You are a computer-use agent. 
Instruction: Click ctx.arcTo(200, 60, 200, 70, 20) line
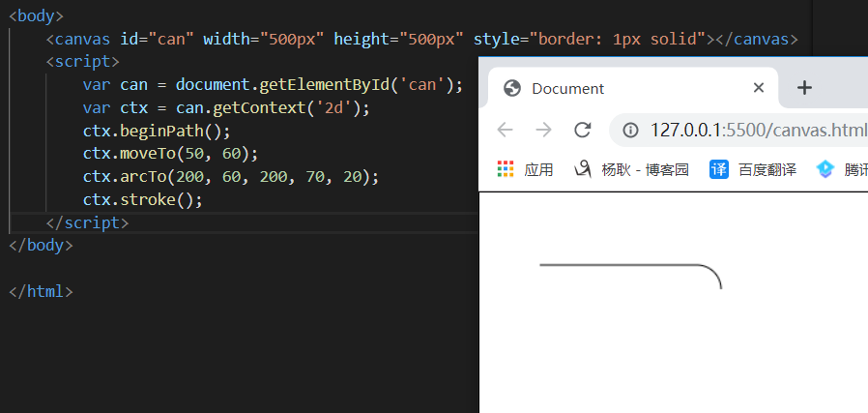pyautogui.click(x=231, y=177)
